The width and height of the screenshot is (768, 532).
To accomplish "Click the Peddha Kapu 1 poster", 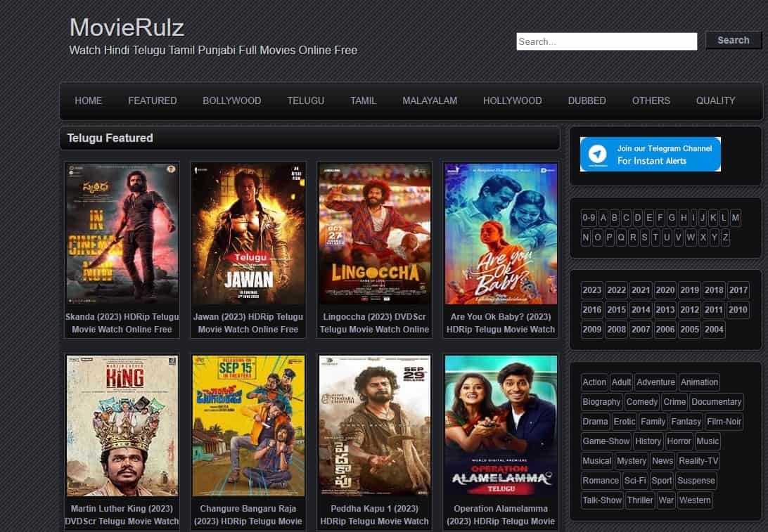I will tap(374, 425).
